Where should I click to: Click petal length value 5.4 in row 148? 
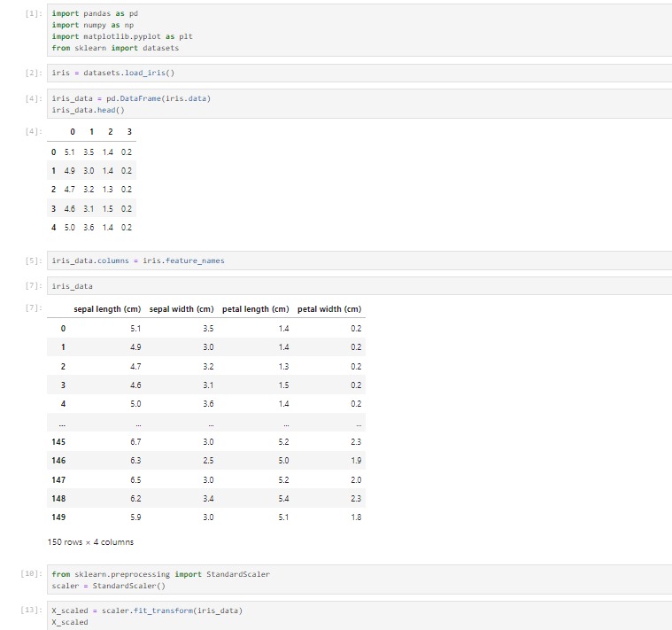click(283, 498)
